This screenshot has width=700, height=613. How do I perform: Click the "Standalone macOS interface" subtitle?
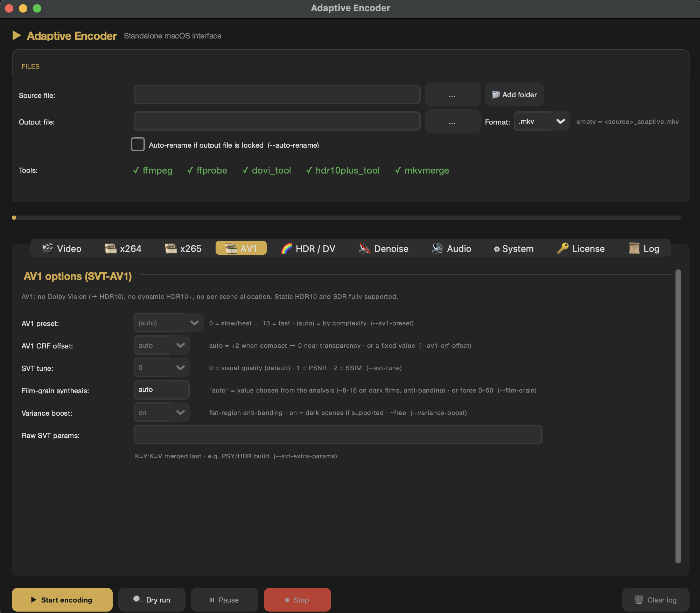[173, 36]
